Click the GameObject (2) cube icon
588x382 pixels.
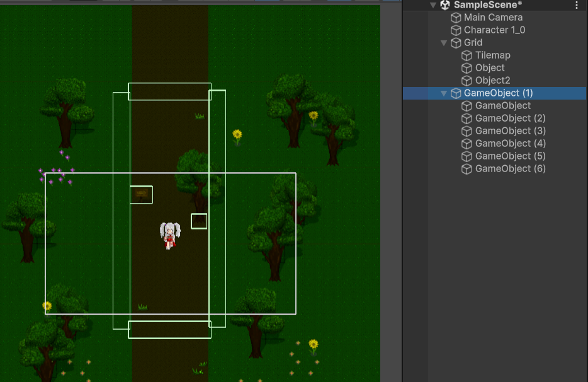click(x=466, y=119)
